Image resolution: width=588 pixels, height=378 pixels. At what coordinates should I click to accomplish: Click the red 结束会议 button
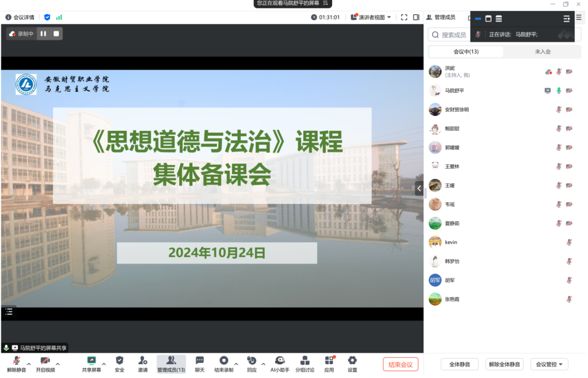pos(401,364)
